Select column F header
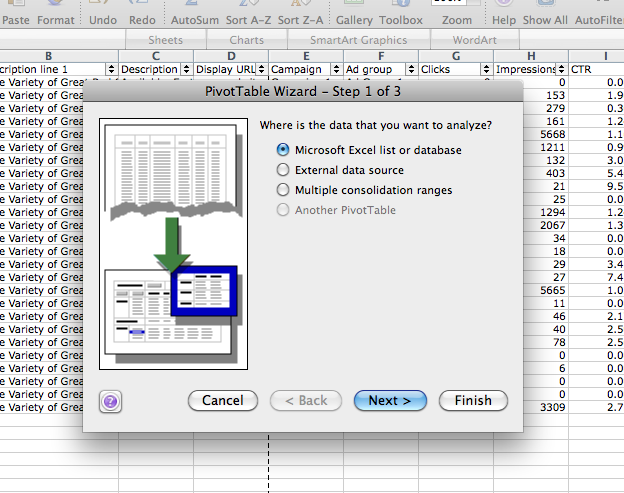 [x=381, y=56]
